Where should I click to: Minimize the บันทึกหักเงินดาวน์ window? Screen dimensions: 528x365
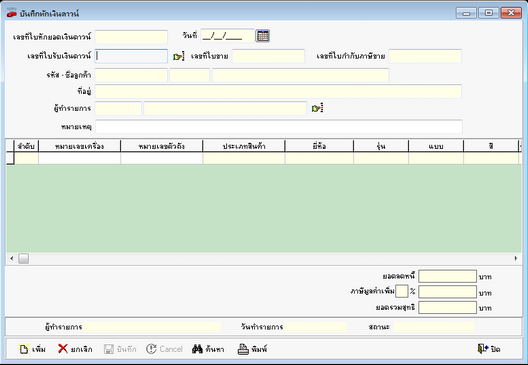click(x=466, y=13)
